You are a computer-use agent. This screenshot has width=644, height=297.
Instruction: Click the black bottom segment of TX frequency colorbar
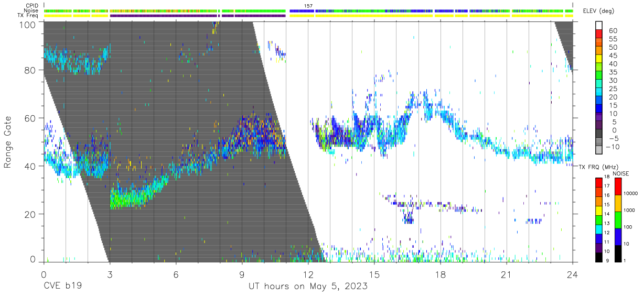599,257
